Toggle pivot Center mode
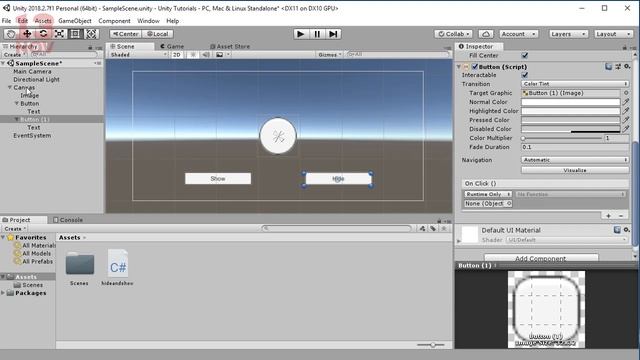 pos(126,34)
